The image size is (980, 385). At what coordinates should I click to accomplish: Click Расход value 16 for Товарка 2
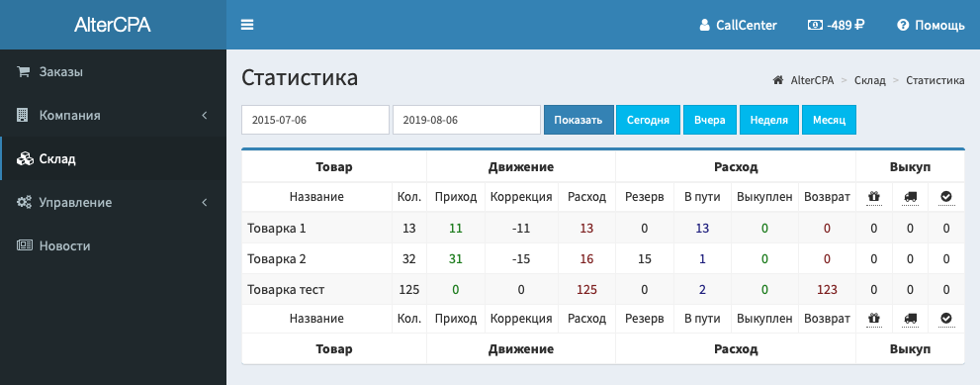pos(586,258)
